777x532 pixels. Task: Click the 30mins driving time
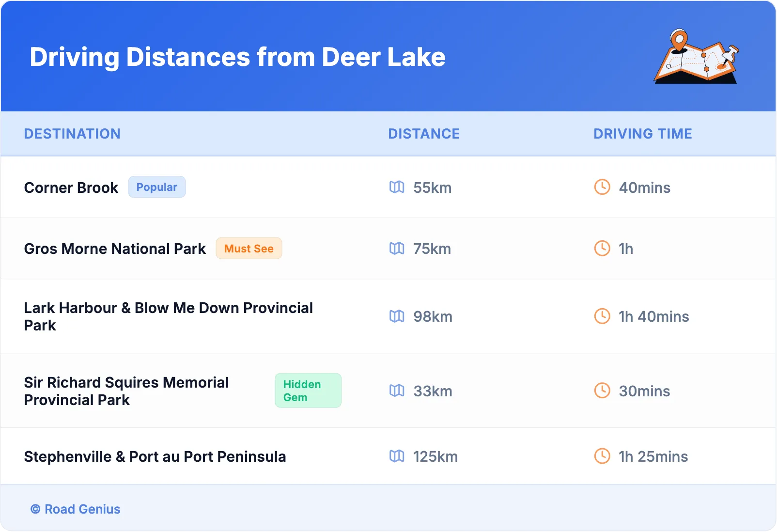645,391
